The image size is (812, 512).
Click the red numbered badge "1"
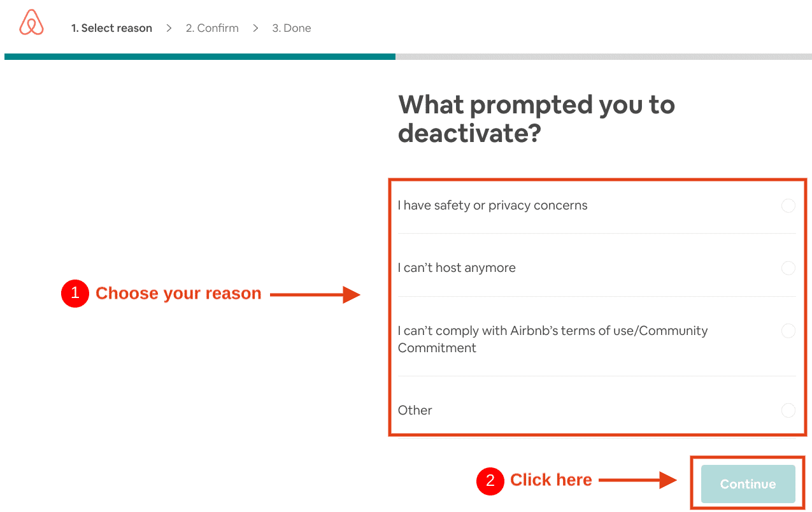pyautogui.click(x=75, y=294)
